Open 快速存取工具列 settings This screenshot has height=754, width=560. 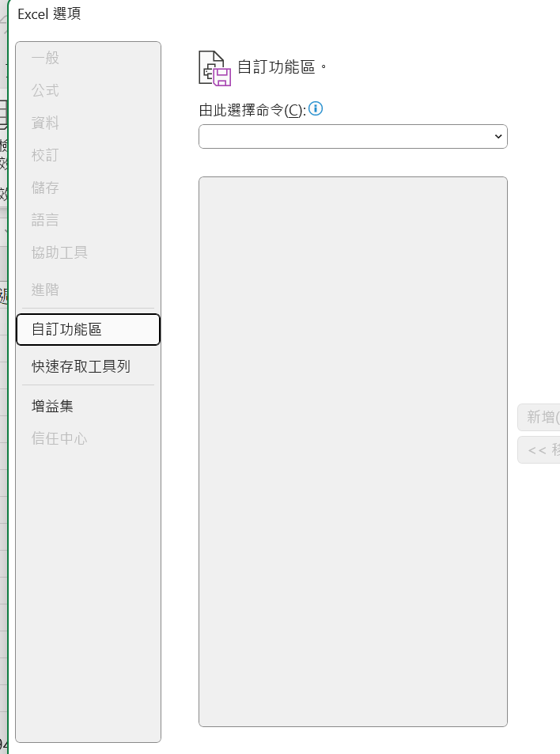[88, 366]
